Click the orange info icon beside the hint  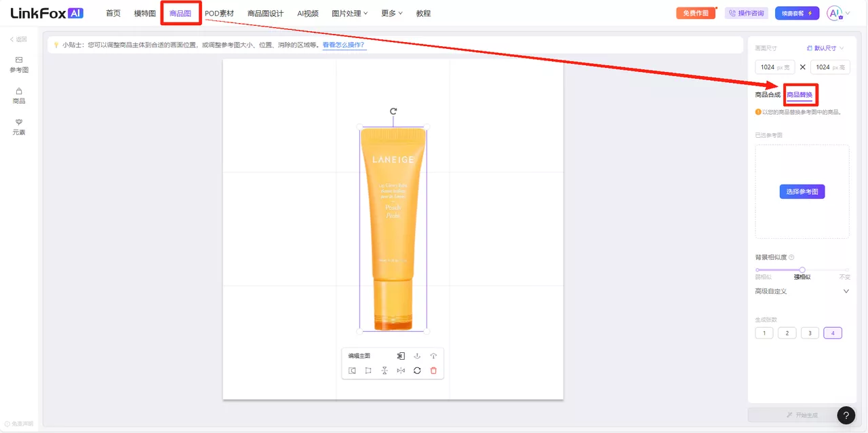tap(758, 112)
